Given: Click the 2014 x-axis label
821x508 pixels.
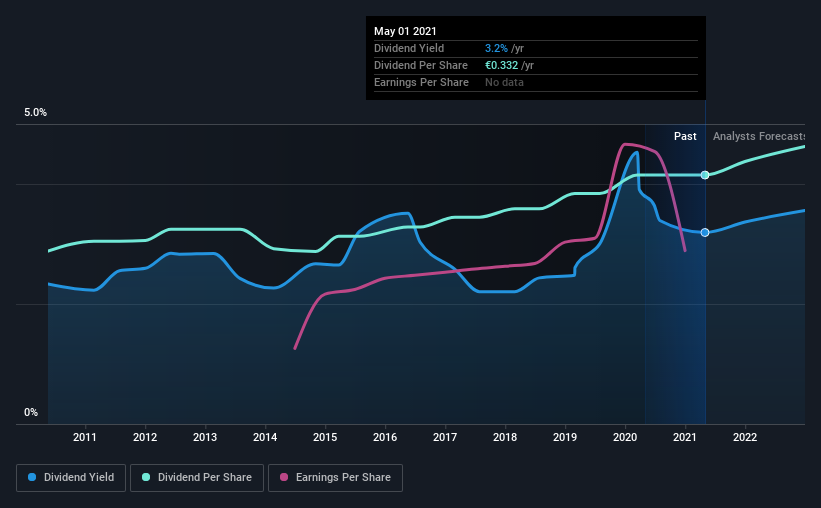Looking at the screenshot, I should tap(265, 437).
